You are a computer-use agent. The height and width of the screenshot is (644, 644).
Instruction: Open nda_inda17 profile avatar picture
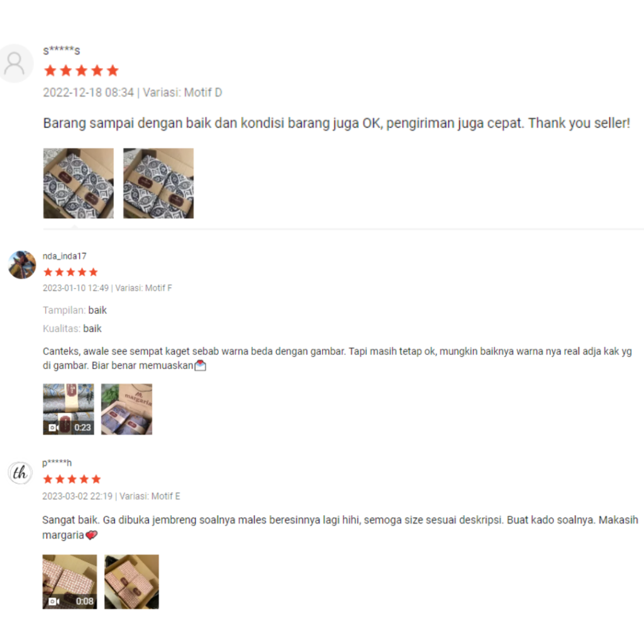tap(22, 265)
